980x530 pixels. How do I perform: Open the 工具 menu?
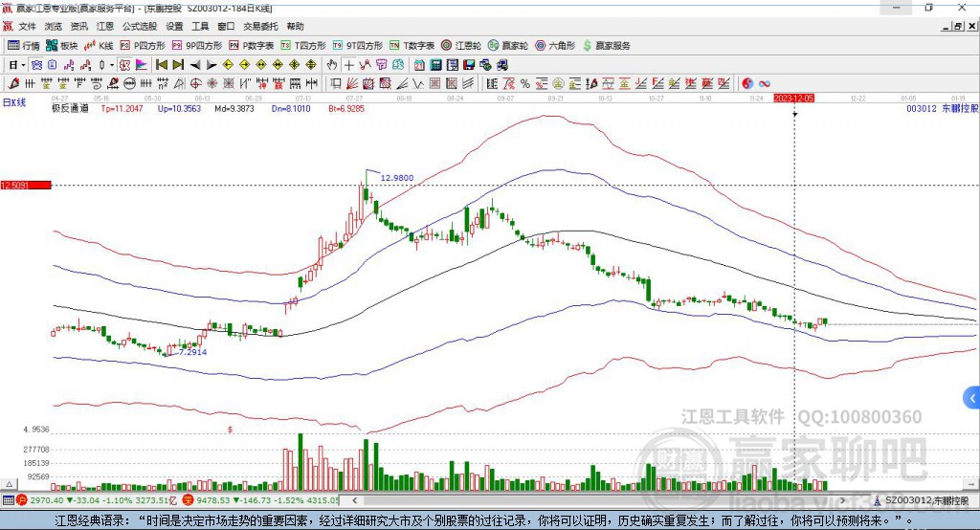[200, 26]
